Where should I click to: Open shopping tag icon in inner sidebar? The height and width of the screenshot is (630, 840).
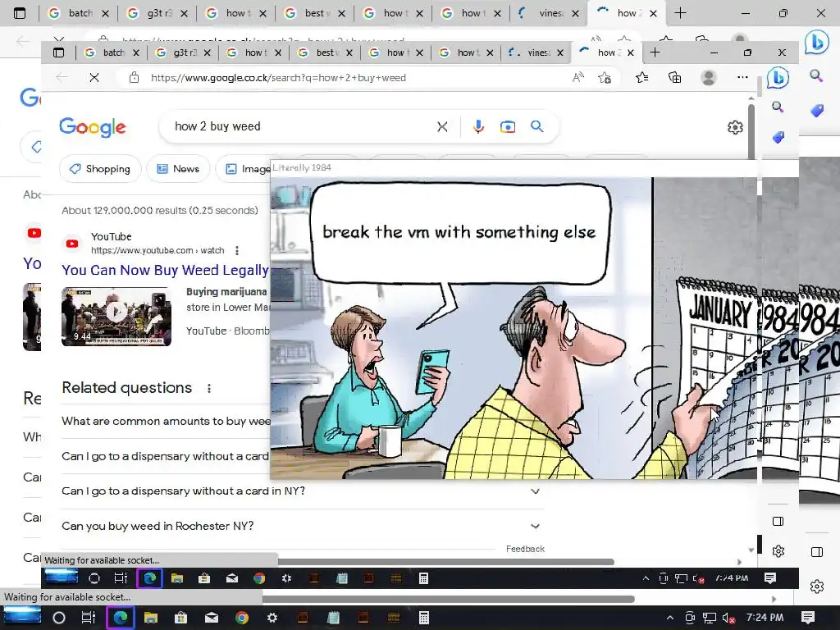point(778,137)
